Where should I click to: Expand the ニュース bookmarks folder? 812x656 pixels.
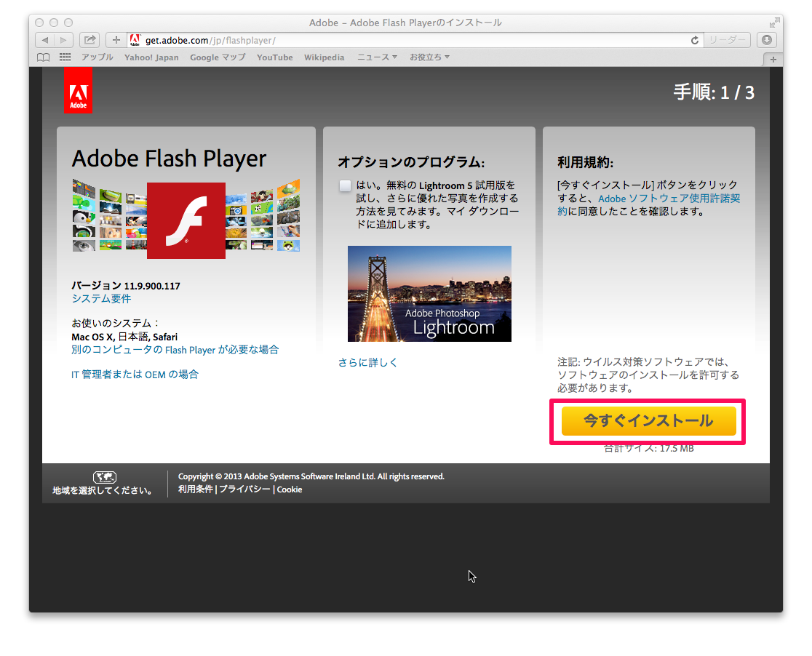[377, 57]
